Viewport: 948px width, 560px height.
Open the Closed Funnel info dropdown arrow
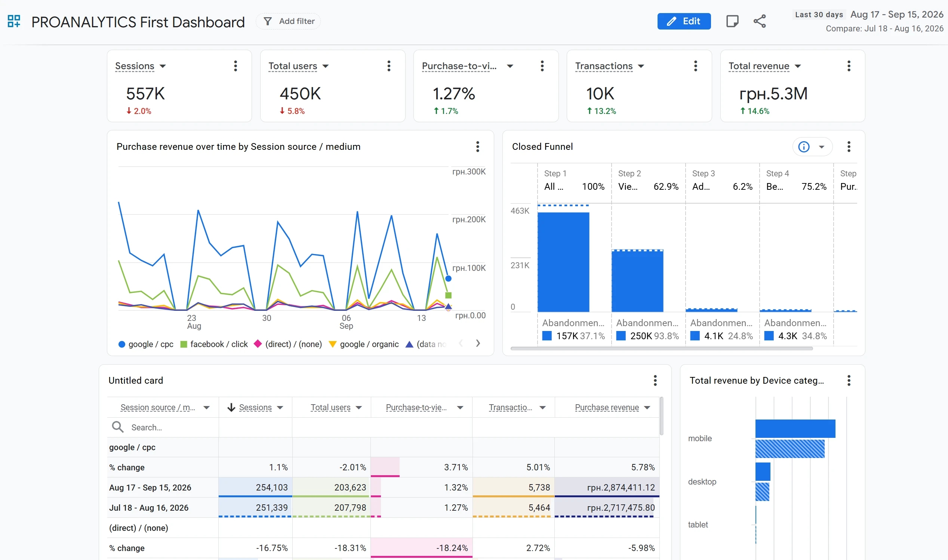[822, 147]
